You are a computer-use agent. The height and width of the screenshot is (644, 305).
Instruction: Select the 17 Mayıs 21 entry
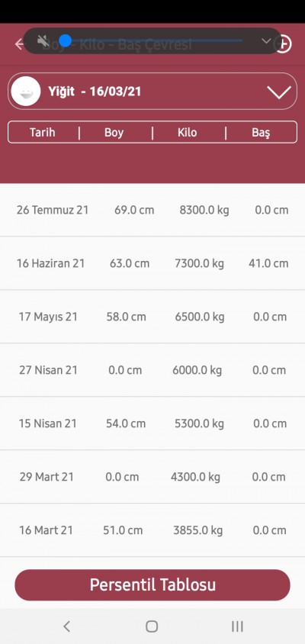[152, 317]
